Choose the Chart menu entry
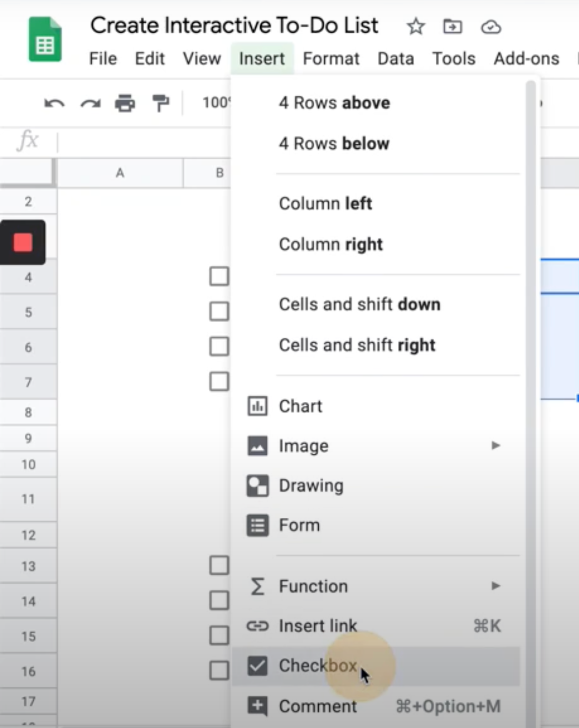This screenshot has width=579, height=728. pyautogui.click(x=376, y=406)
